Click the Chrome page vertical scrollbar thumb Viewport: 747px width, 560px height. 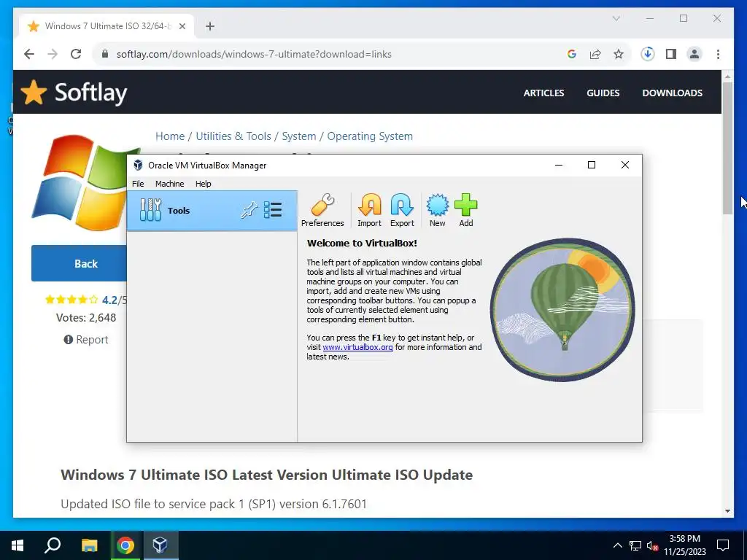point(727,147)
